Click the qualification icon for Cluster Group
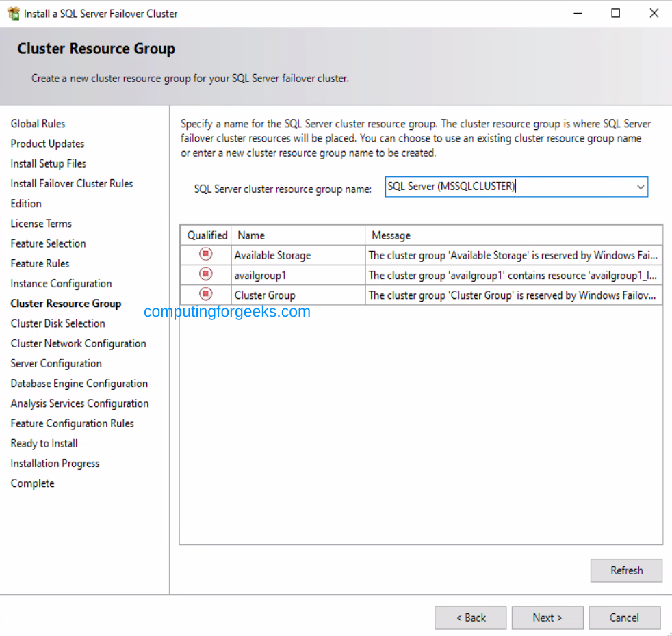The height and width of the screenshot is (636, 672). coord(205,295)
